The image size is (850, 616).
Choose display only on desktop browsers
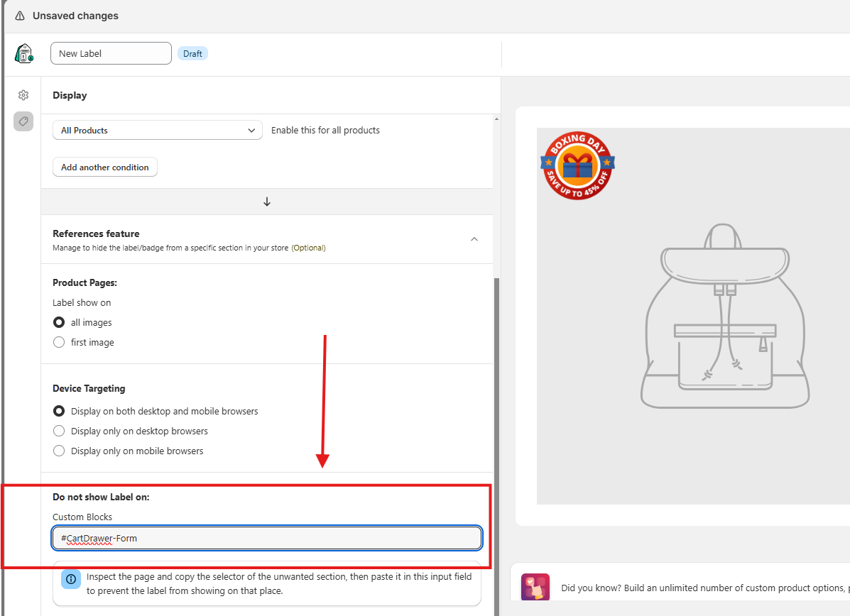(60, 431)
